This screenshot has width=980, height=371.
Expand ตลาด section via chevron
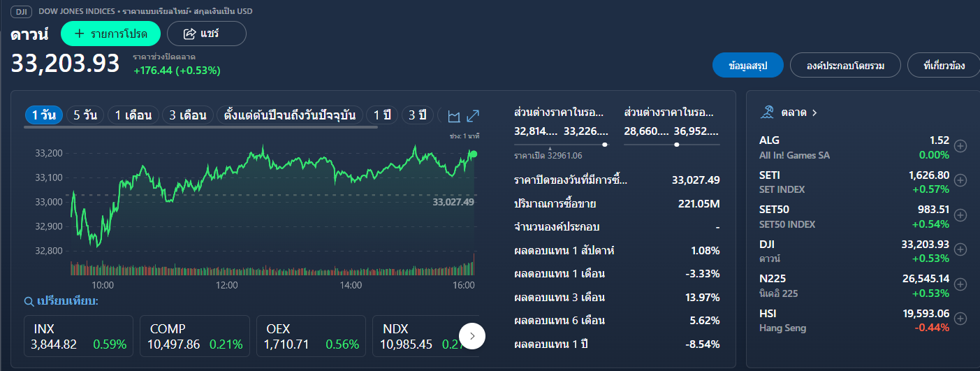[x=814, y=112]
